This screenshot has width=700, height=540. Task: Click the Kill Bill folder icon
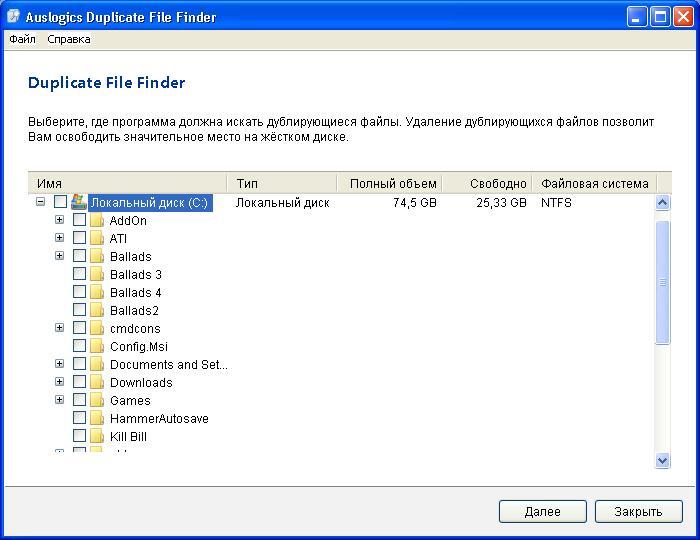[x=97, y=436]
